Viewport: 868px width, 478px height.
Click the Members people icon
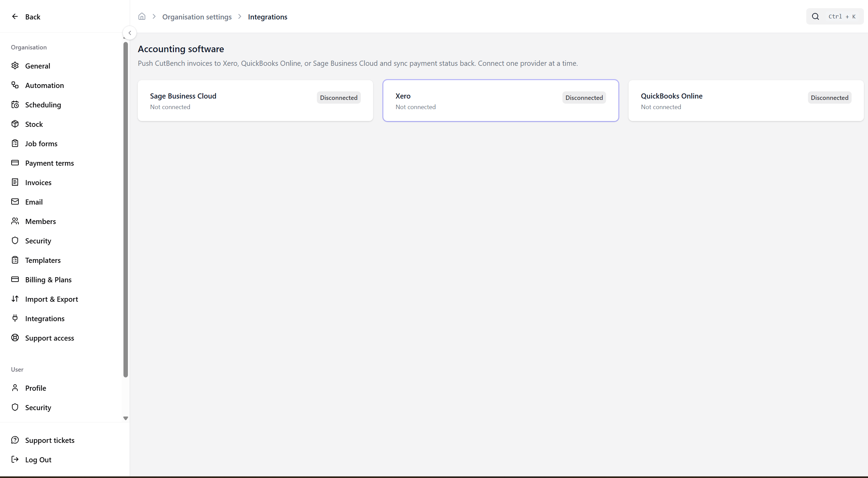(15, 221)
